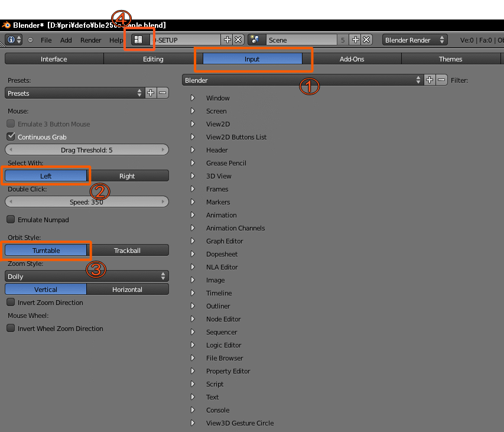
Task: Open the Presets dropdown
Action: [x=75, y=93]
